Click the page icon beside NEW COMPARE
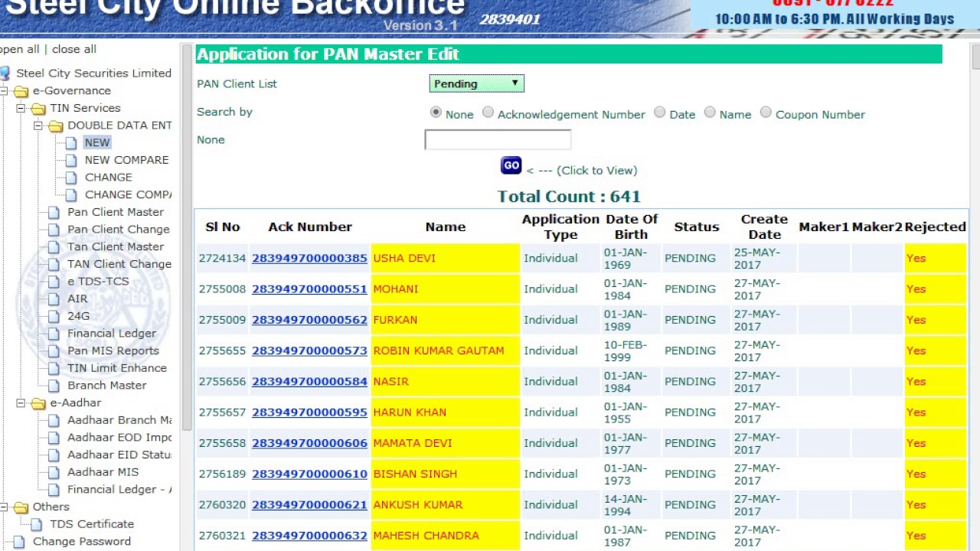The width and height of the screenshot is (980, 551). point(71,160)
